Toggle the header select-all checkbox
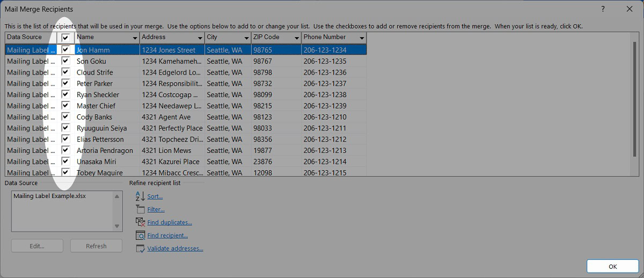The image size is (644, 278). coord(65,38)
